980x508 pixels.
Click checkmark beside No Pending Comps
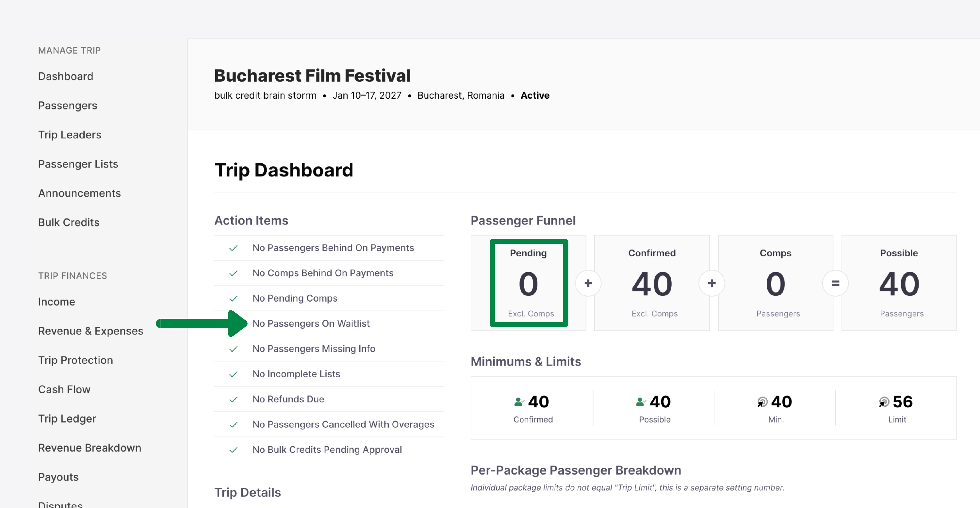click(x=234, y=299)
